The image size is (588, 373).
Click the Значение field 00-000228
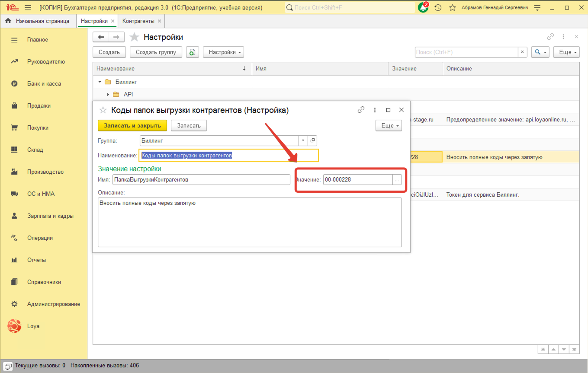coord(358,179)
